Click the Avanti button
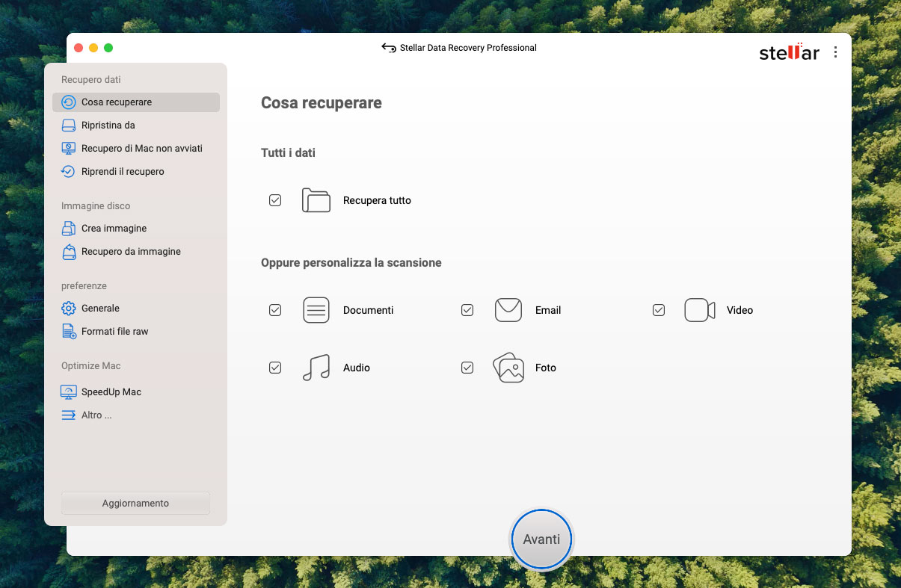Image resolution: width=901 pixels, height=588 pixels. pyautogui.click(x=541, y=539)
